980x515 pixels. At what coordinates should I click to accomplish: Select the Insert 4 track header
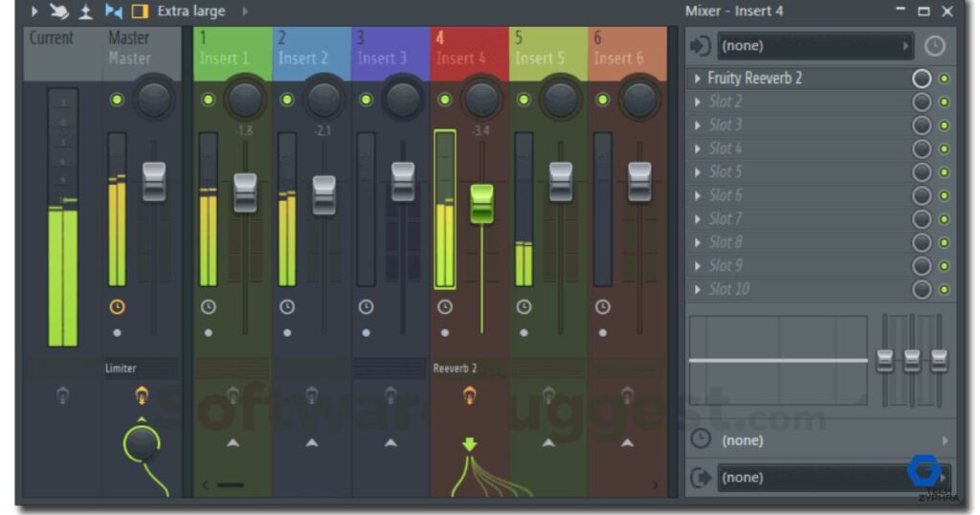pos(469,54)
